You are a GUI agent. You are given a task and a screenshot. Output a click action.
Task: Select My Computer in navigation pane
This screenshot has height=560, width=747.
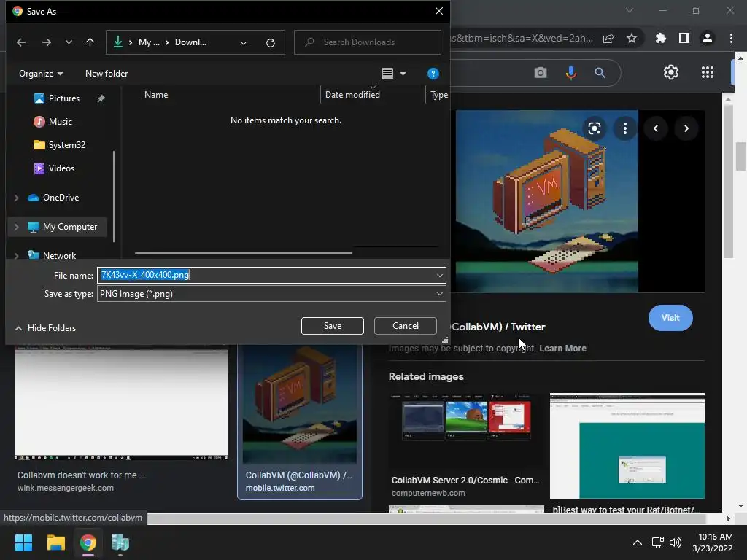69,227
